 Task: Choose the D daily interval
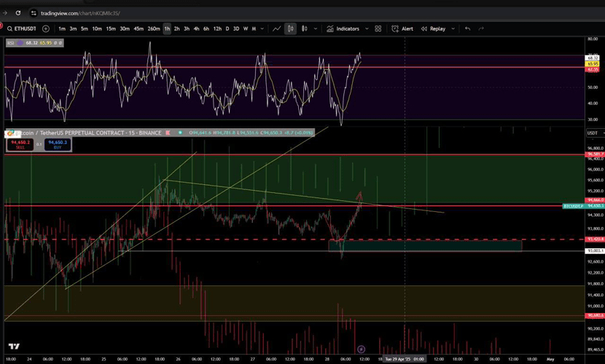[x=227, y=29]
